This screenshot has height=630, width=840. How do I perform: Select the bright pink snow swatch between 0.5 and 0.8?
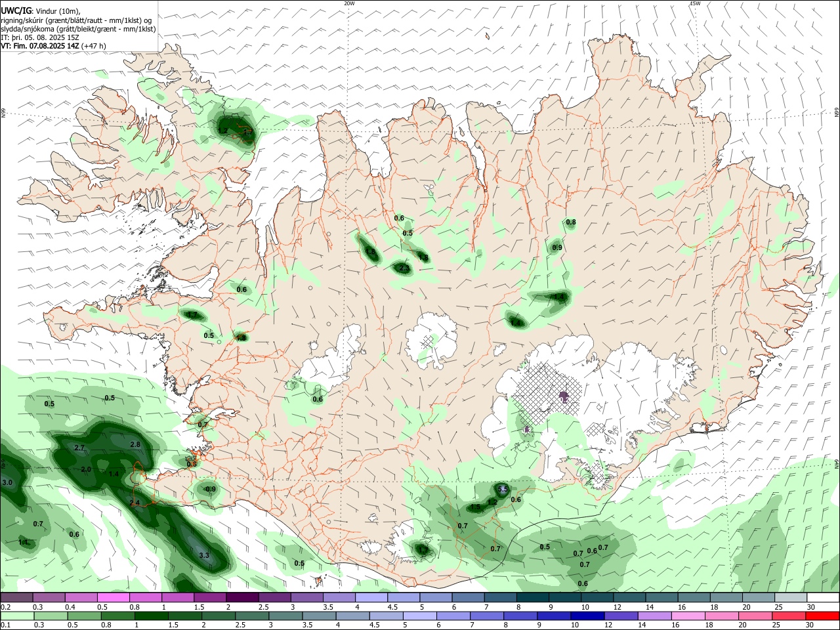point(113,597)
